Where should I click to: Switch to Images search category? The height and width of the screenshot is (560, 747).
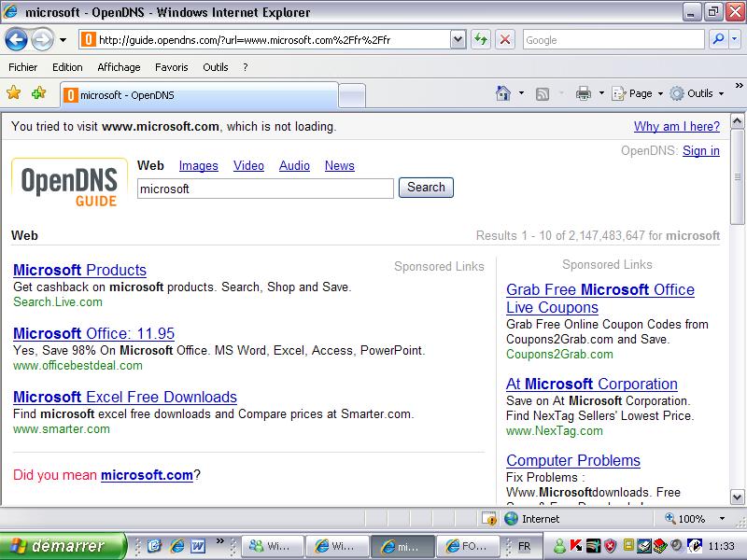[x=198, y=166]
